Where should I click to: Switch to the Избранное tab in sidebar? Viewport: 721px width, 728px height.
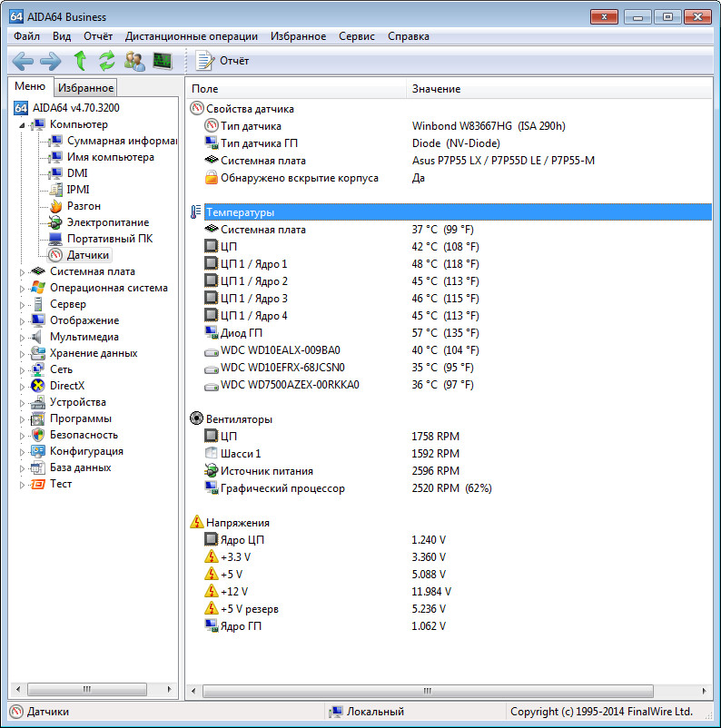[85, 88]
